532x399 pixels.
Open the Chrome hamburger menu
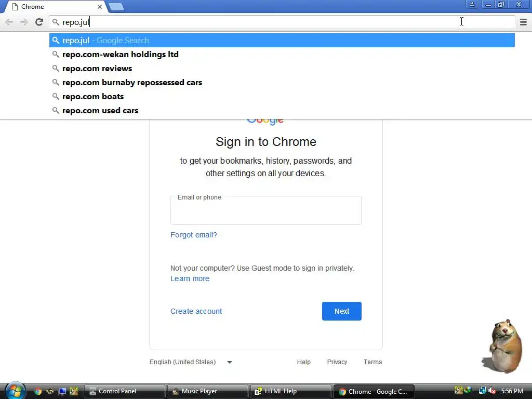click(523, 22)
